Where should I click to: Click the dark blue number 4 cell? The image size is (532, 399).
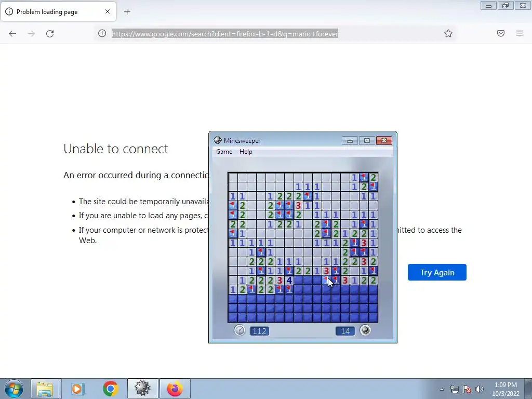point(289,280)
